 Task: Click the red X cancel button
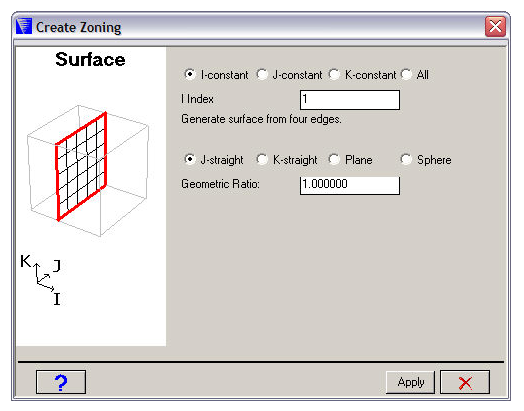point(465,382)
